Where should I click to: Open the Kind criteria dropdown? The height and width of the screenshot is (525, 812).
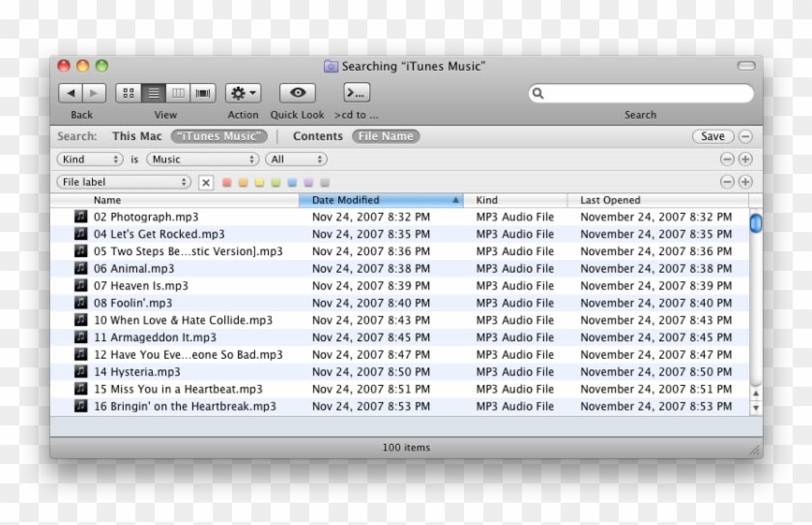point(90,159)
